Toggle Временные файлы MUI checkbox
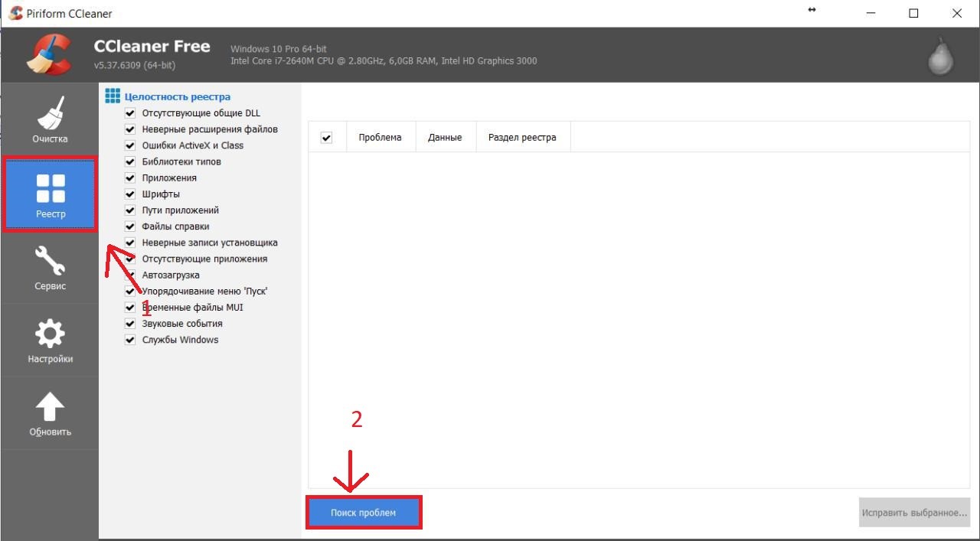This screenshot has width=980, height=541. (x=130, y=308)
